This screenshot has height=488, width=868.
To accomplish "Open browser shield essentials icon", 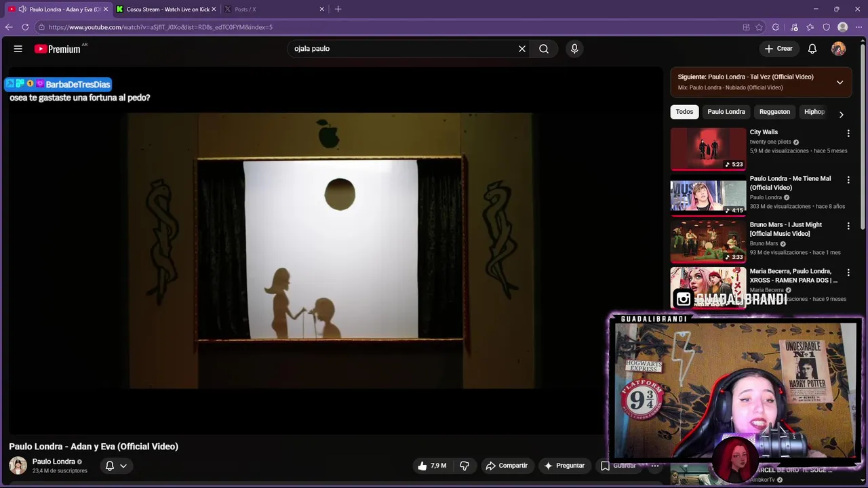I will [x=827, y=27].
